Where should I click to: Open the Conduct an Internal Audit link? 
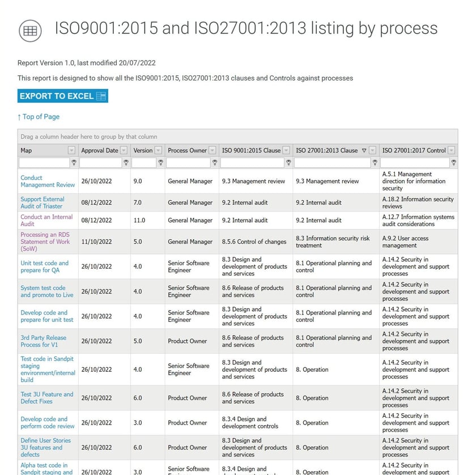[x=46, y=220]
